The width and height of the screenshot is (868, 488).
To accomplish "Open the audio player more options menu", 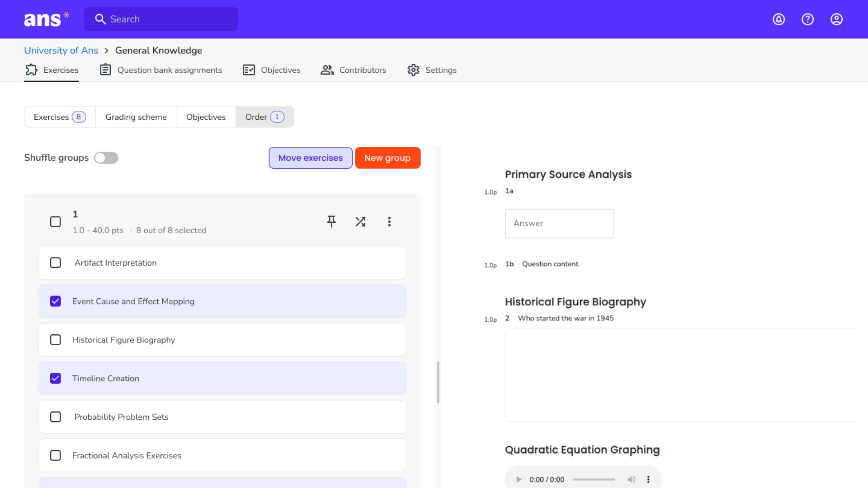I will tap(648, 479).
